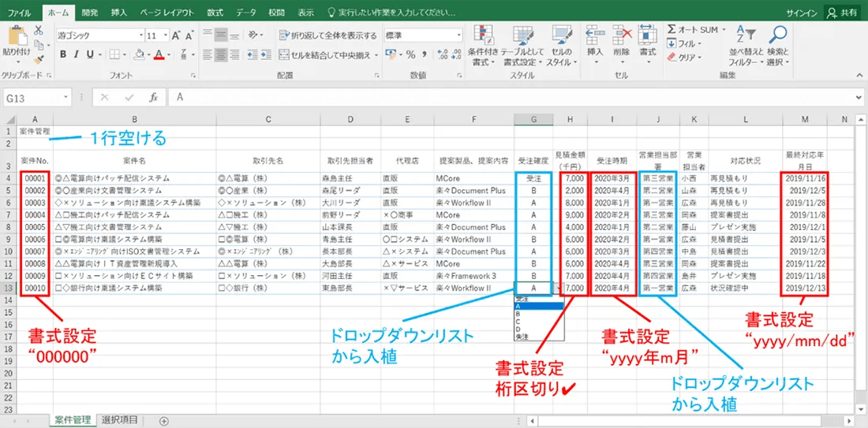Click the 共有 share button
Screen dimensions: 868x428
coord(844,12)
